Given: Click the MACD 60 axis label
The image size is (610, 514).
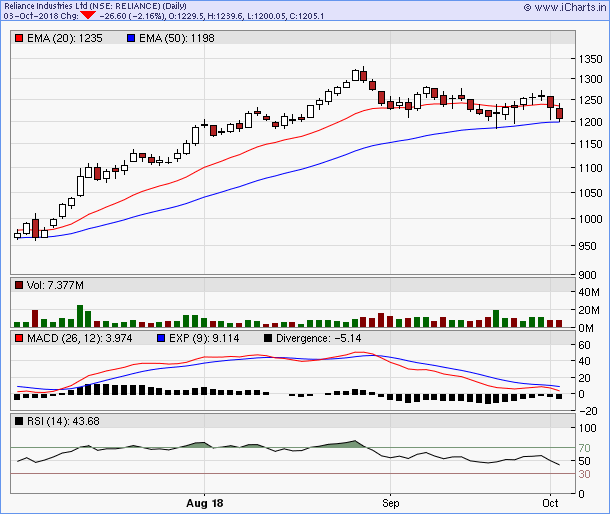Looking at the screenshot, I should point(584,345).
